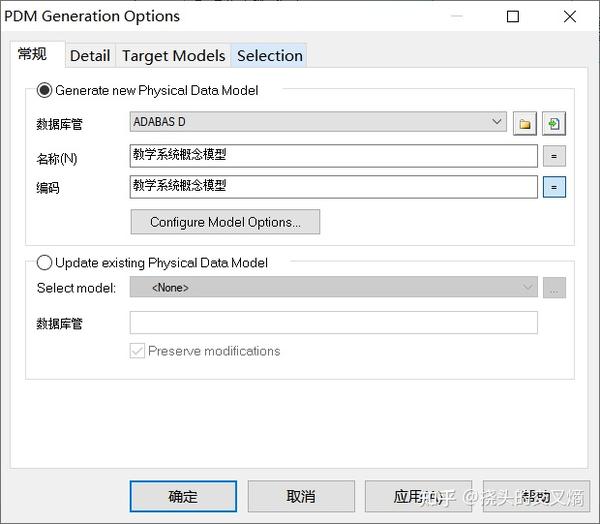Image resolution: width=600 pixels, height=524 pixels.
Task: Click the embed/share file icon beside folder
Action: (x=554, y=124)
